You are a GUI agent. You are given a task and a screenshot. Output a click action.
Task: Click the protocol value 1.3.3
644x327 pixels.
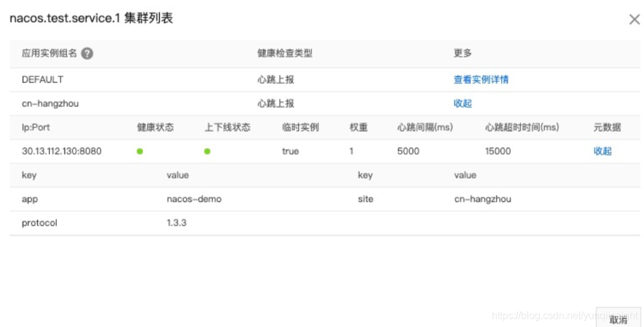pyautogui.click(x=176, y=223)
